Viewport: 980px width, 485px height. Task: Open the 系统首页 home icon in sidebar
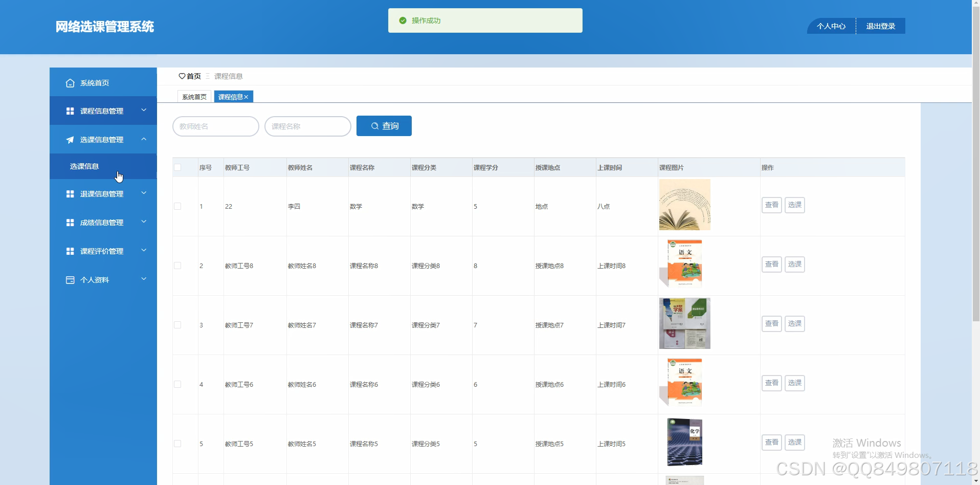[x=70, y=83]
